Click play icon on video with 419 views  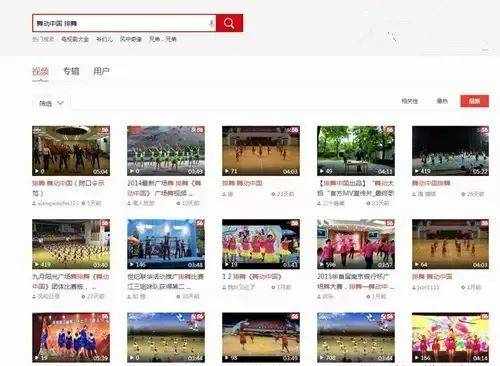click(416, 171)
